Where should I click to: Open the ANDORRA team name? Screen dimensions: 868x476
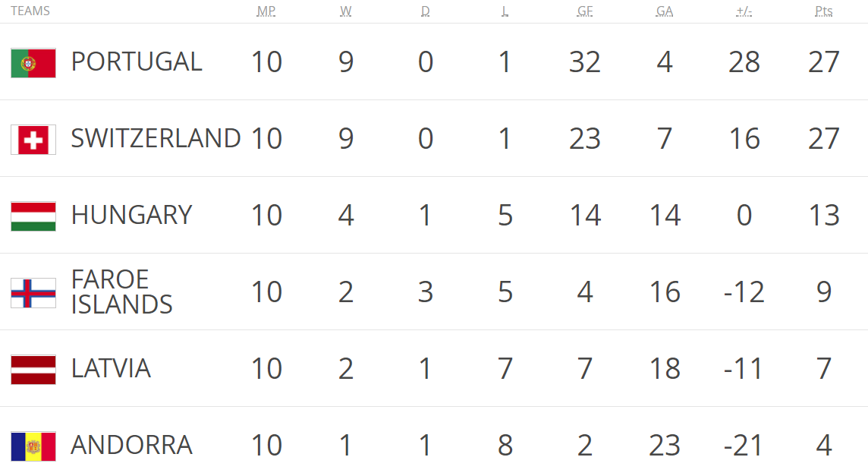tap(132, 445)
